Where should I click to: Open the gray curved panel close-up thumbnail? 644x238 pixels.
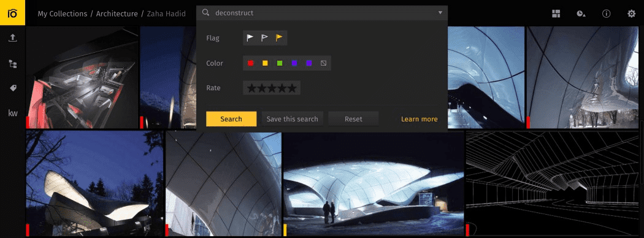(x=223, y=183)
